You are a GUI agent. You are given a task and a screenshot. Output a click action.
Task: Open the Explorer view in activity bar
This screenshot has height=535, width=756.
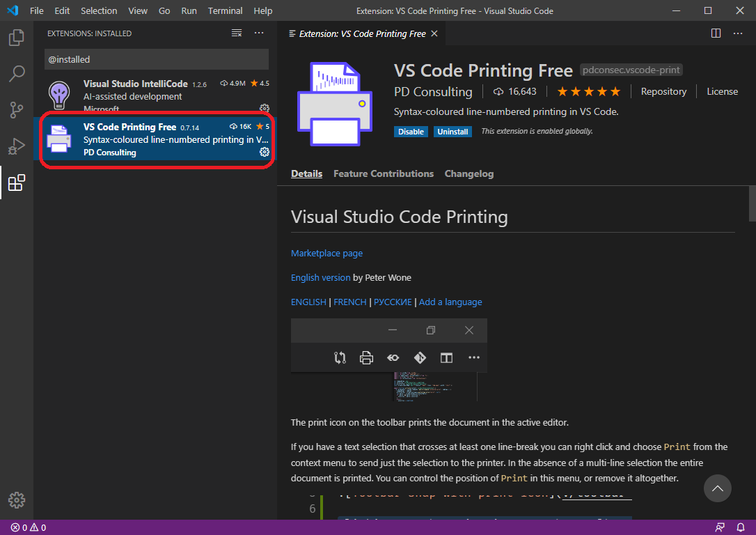click(x=17, y=38)
